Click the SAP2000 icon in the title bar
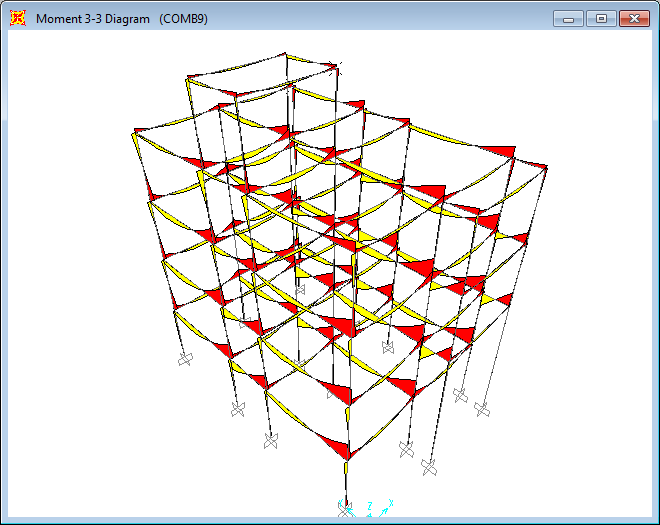This screenshot has width=660, height=525. tap(17, 18)
